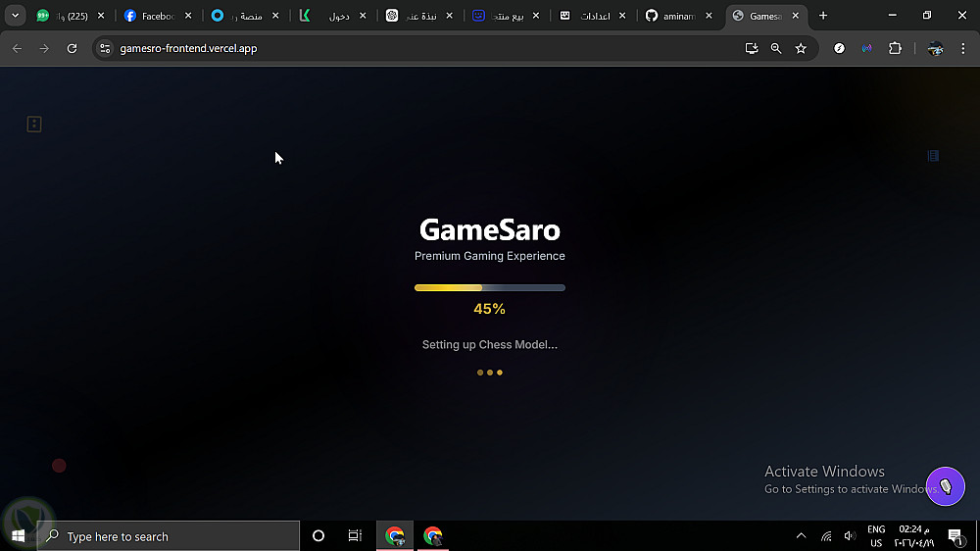Viewport: 980px width, 551px height.
Task: Open the purple wave extension icon
Action: 867,48
